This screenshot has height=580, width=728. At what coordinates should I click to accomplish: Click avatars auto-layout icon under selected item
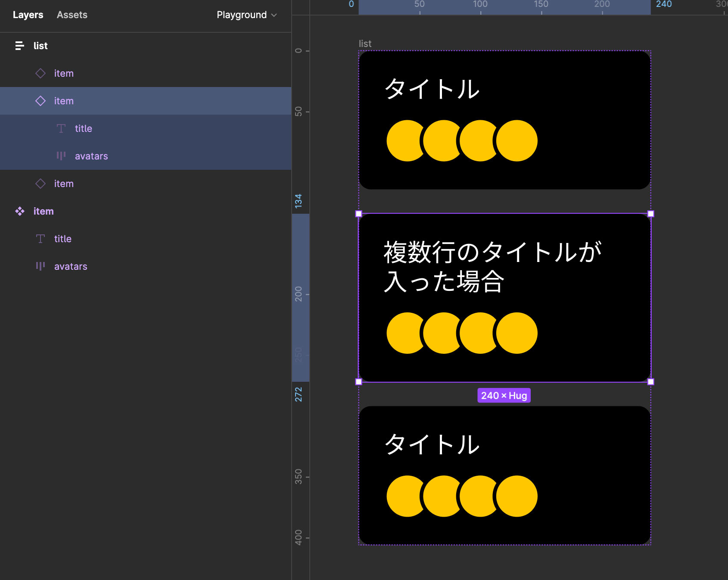pyautogui.click(x=61, y=156)
